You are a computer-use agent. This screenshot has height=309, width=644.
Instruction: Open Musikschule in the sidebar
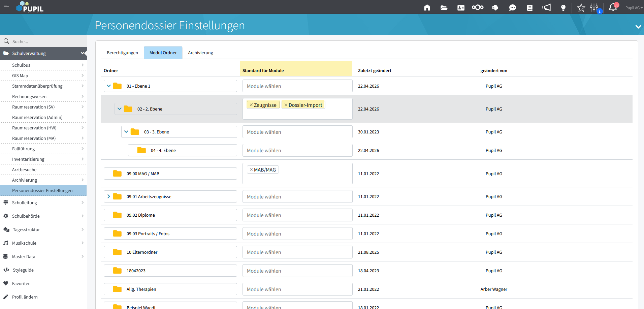[x=24, y=243]
